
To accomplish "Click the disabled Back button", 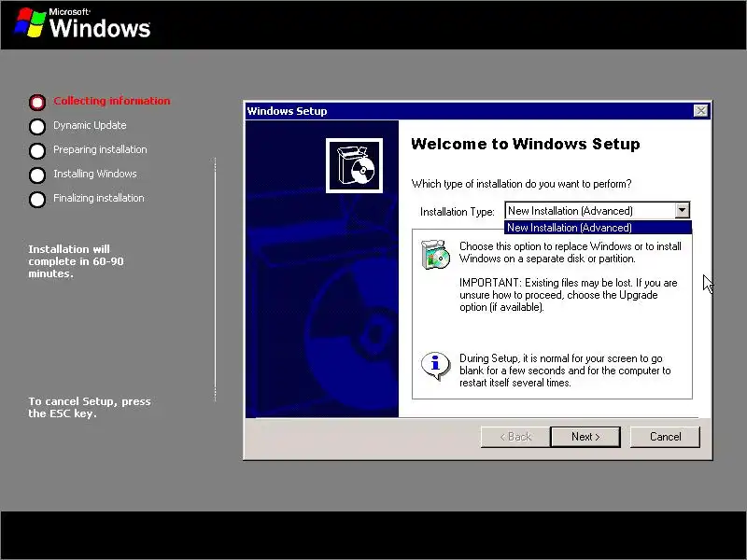I will [515, 437].
